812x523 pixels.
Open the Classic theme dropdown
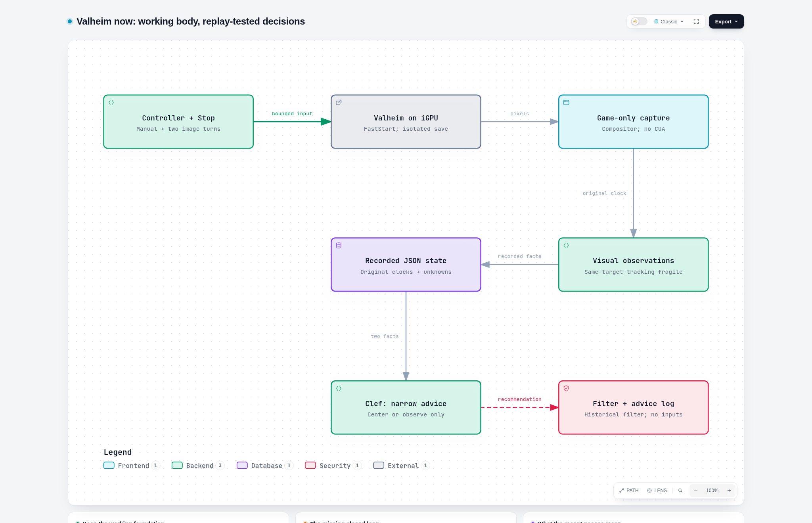coord(669,21)
